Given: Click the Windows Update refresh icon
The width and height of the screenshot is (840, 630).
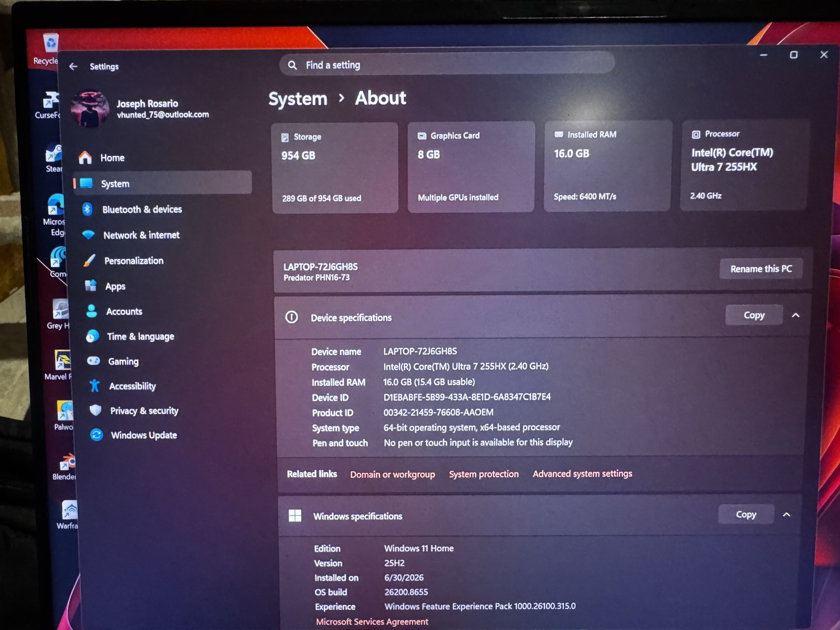Looking at the screenshot, I should pos(97,435).
